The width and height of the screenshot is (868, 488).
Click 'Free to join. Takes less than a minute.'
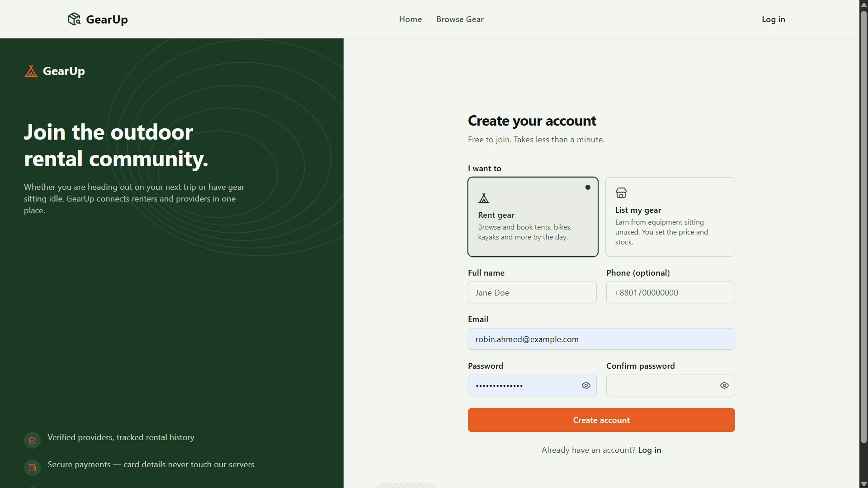click(536, 140)
